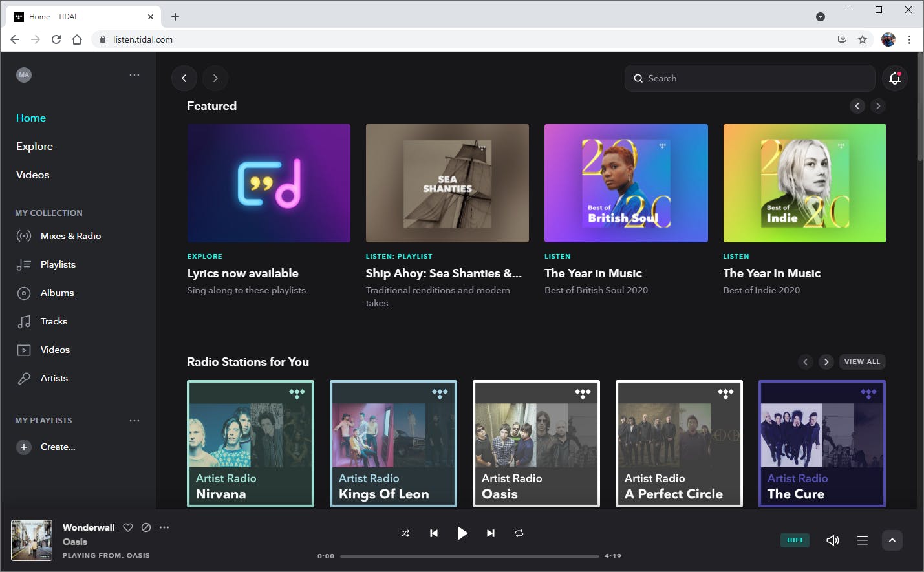Skip to the next track

(491, 533)
